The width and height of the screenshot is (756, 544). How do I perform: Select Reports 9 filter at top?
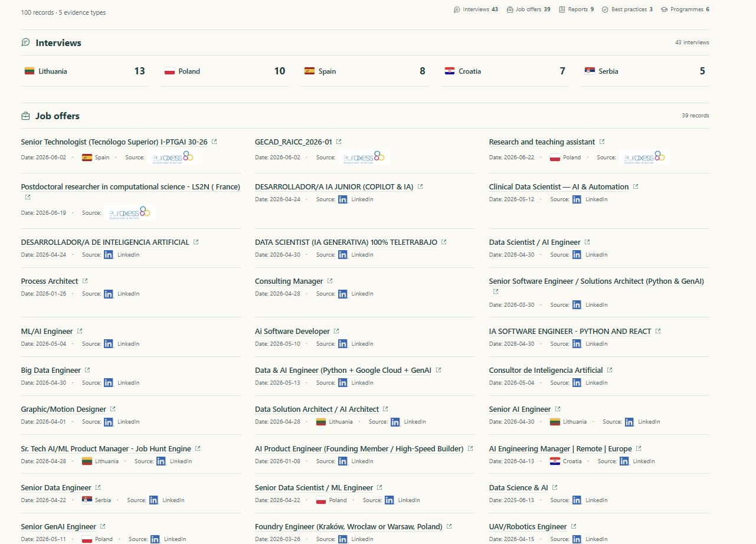(577, 9)
